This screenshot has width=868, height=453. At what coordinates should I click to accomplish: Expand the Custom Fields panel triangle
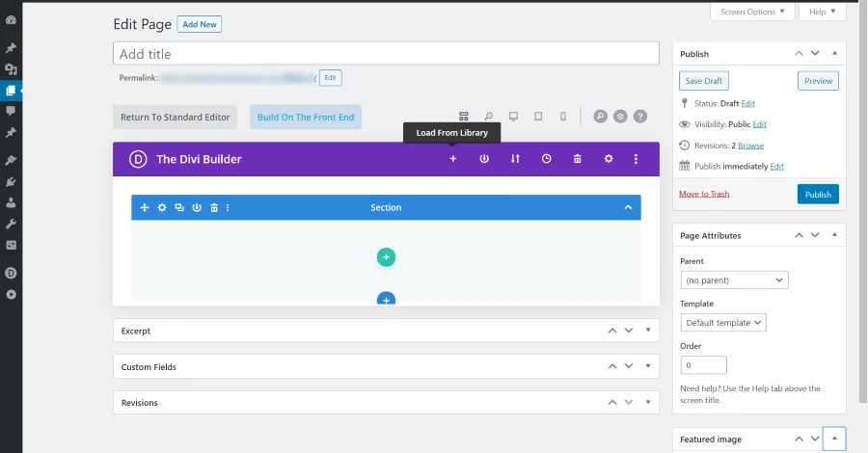648,366
